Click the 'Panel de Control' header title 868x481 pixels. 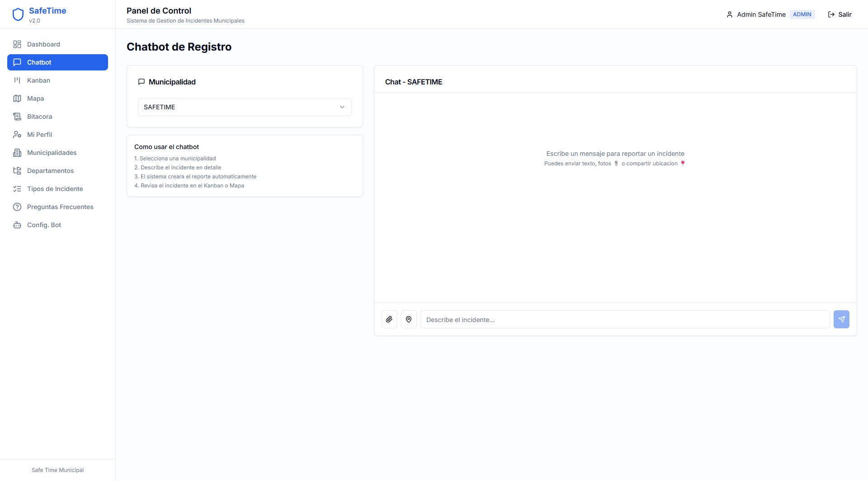tap(159, 10)
